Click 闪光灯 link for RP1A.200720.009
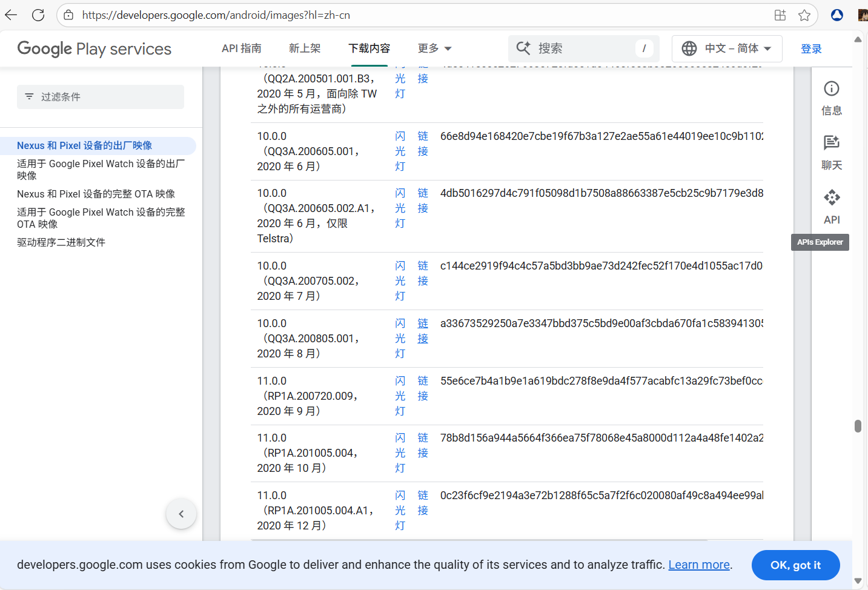The height and width of the screenshot is (590, 868). (x=400, y=396)
